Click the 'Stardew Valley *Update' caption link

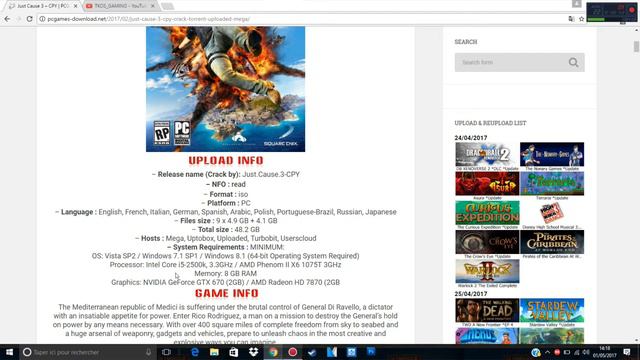pyautogui.click(x=552, y=324)
